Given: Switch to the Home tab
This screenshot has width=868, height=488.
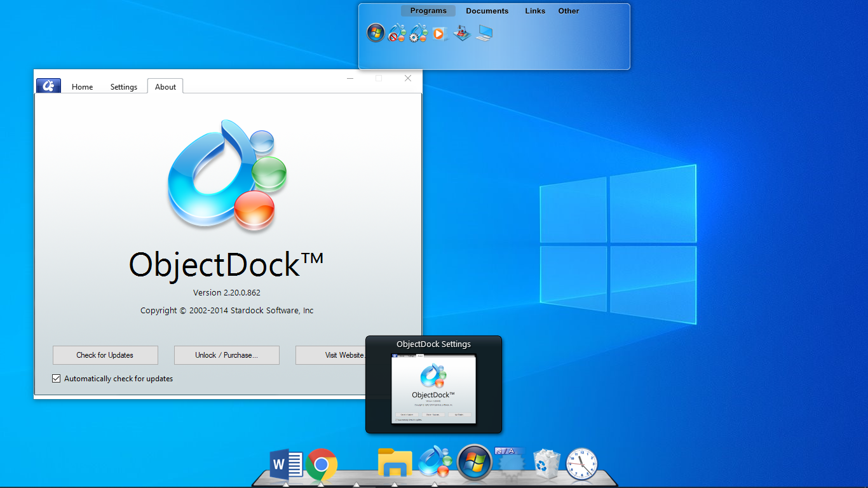Looking at the screenshot, I should pos(82,86).
